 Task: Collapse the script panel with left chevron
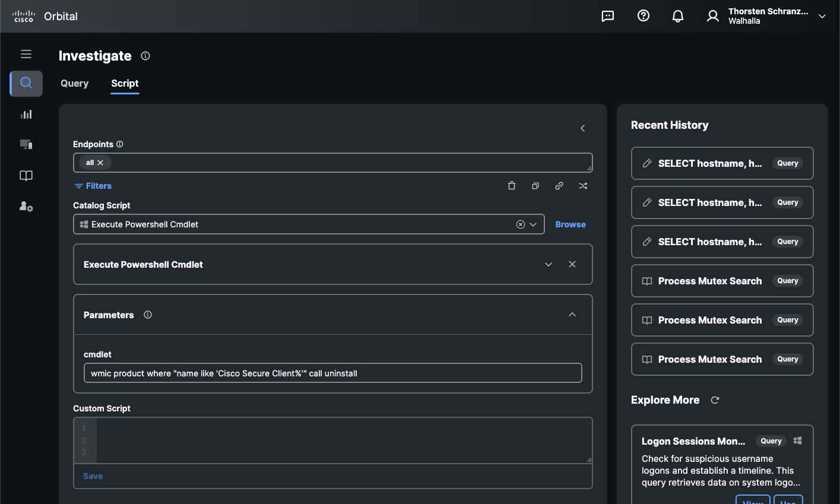tap(583, 128)
